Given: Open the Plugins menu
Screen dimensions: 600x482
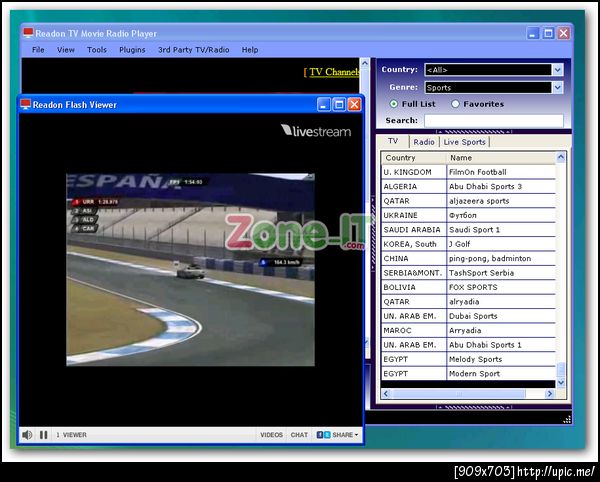Looking at the screenshot, I should tap(132, 50).
